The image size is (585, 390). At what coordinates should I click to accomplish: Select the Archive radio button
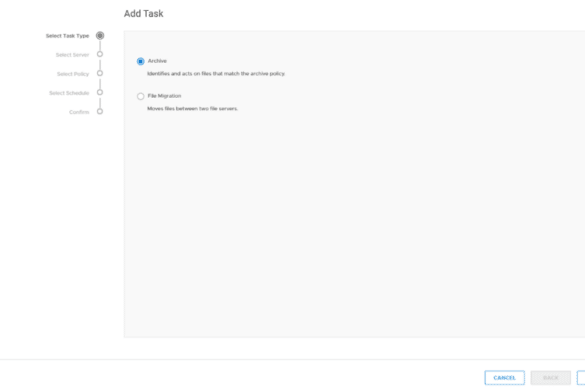140,61
